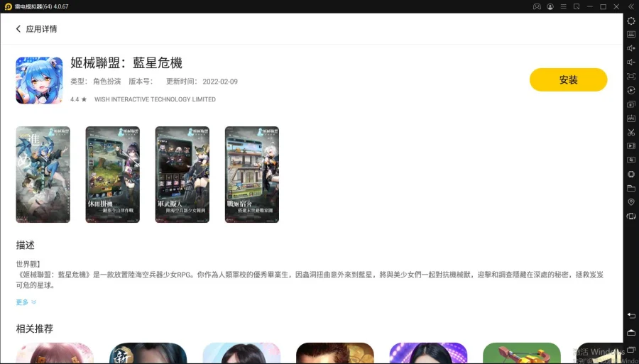The image size is (639, 364).
Task: Decrease volume using sidebar speaker minus
Action: tap(631, 62)
